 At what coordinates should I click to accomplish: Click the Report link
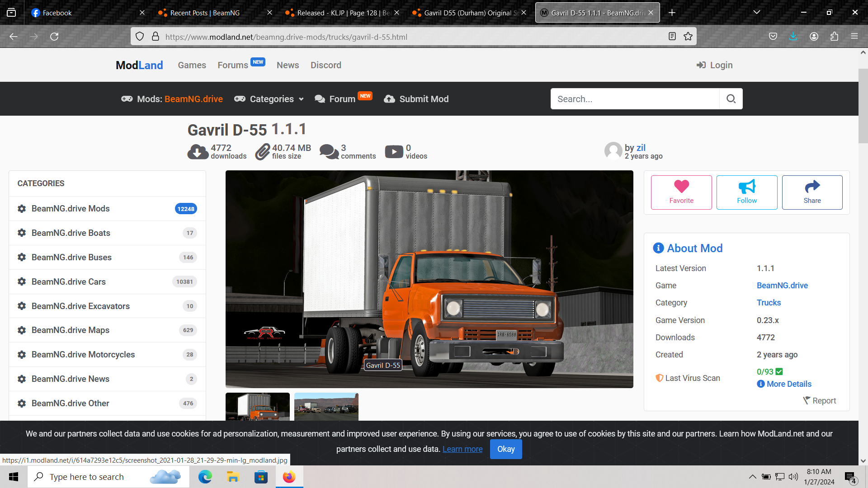coord(819,401)
